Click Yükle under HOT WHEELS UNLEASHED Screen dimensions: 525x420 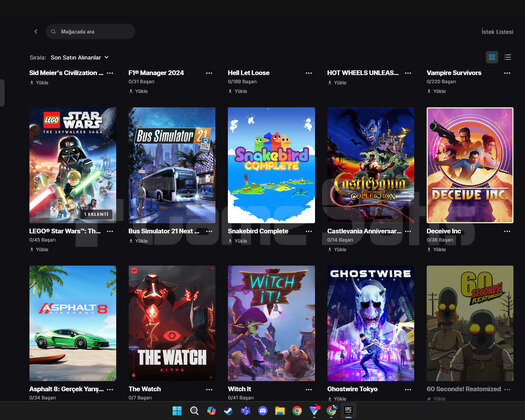pyautogui.click(x=337, y=83)
